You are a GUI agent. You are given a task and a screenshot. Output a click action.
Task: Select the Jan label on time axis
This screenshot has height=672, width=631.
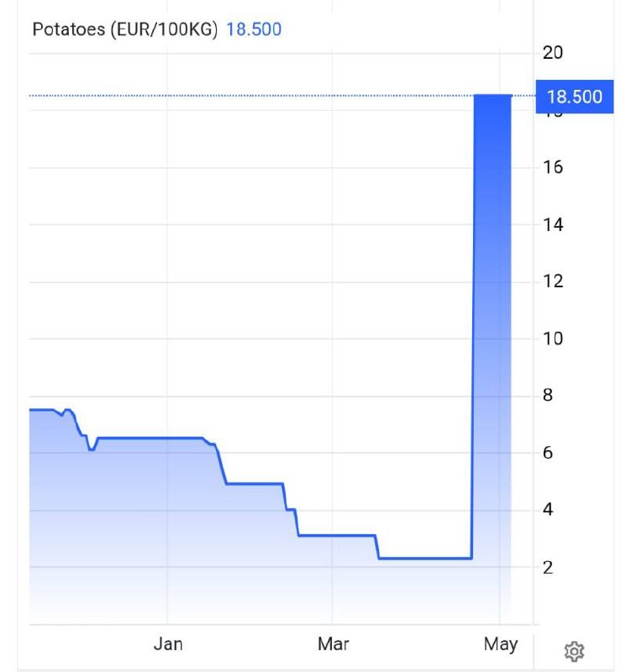(x=168, y=644)
